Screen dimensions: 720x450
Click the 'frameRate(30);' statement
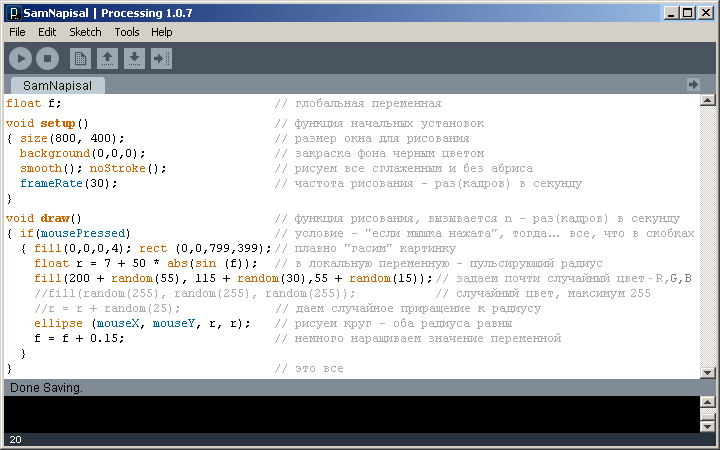[x=69, y=184]
